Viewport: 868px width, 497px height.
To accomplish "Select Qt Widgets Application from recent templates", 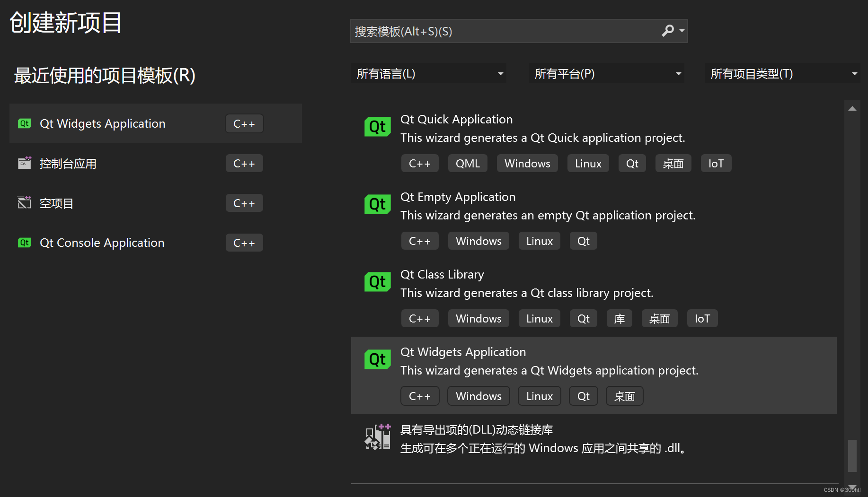I will tap(103, 123).
